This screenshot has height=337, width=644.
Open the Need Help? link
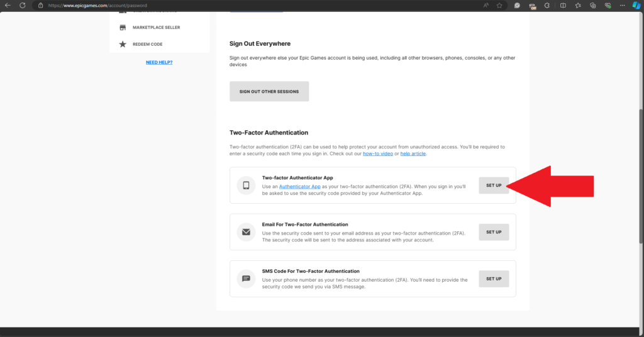(x=159, y=62)
